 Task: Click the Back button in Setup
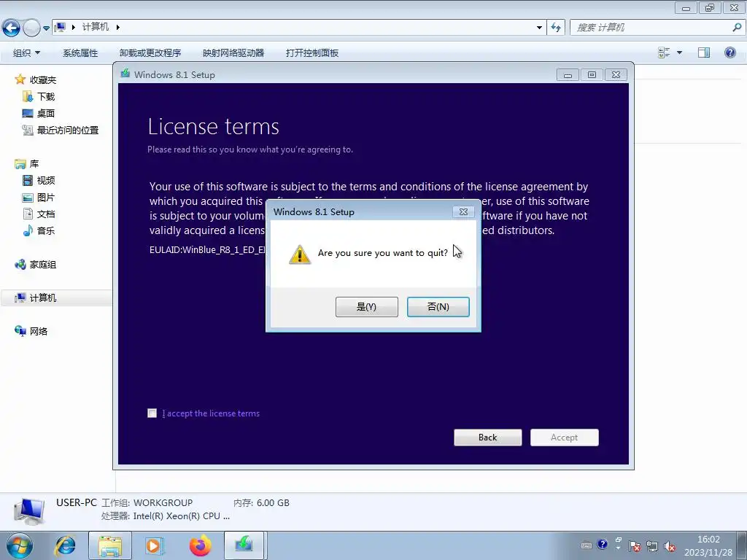[x=487, y=437]
